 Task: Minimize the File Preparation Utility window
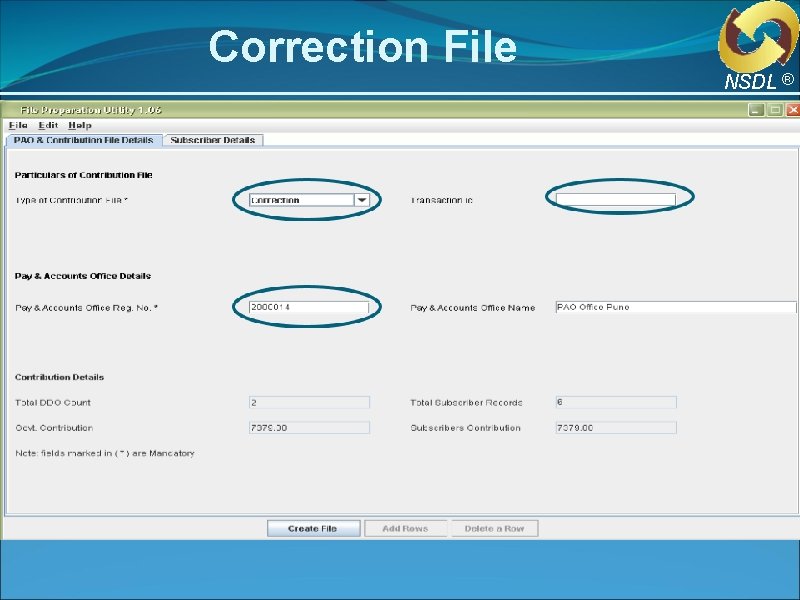[x=756, y=110]
